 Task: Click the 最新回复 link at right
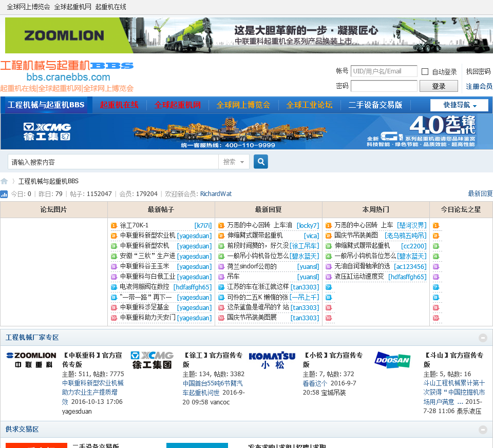[x=480, y=194]
